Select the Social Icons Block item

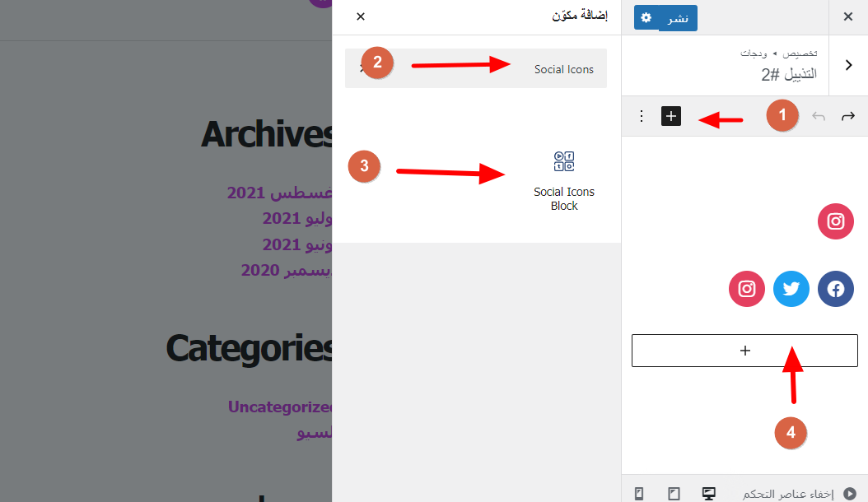(563, 182)
